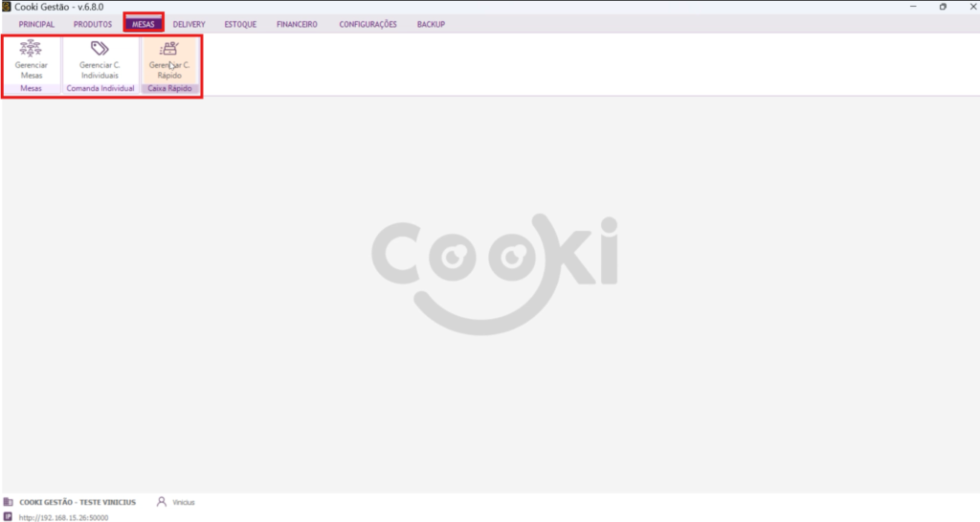This screenshot has height=522, width=980.
Task: Click the server icon next to the URL
Action: [9, 516]
